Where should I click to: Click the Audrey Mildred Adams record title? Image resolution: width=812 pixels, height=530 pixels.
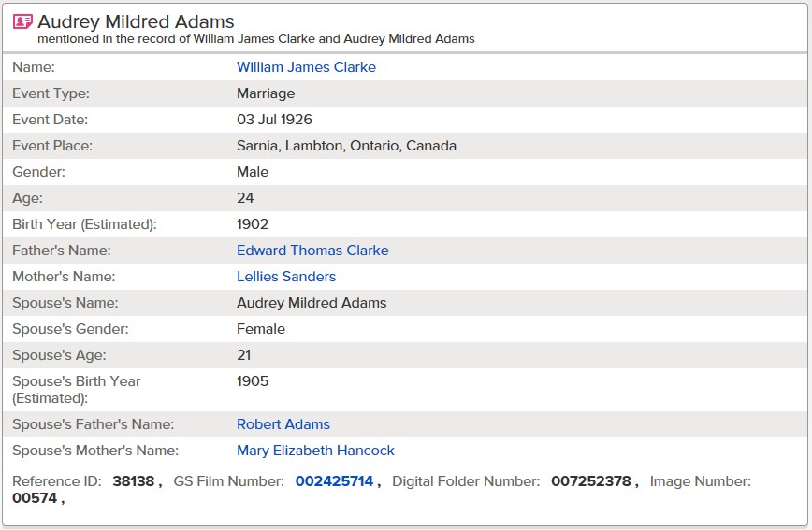(x=136, y=21)
